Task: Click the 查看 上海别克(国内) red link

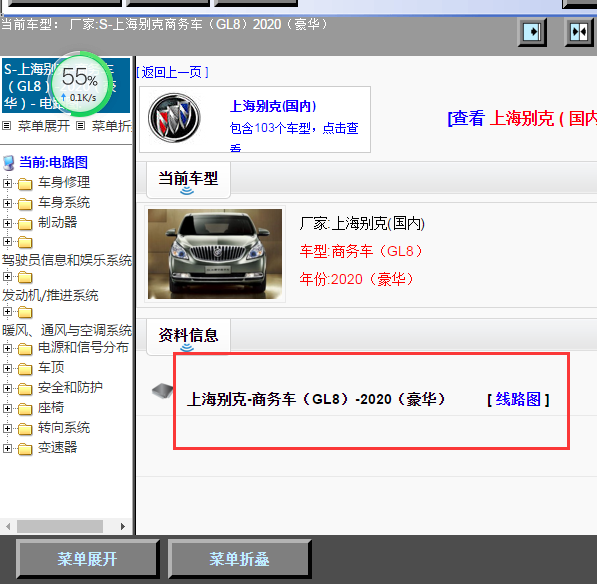Action: pyautogui.click(x=522, y=118)
